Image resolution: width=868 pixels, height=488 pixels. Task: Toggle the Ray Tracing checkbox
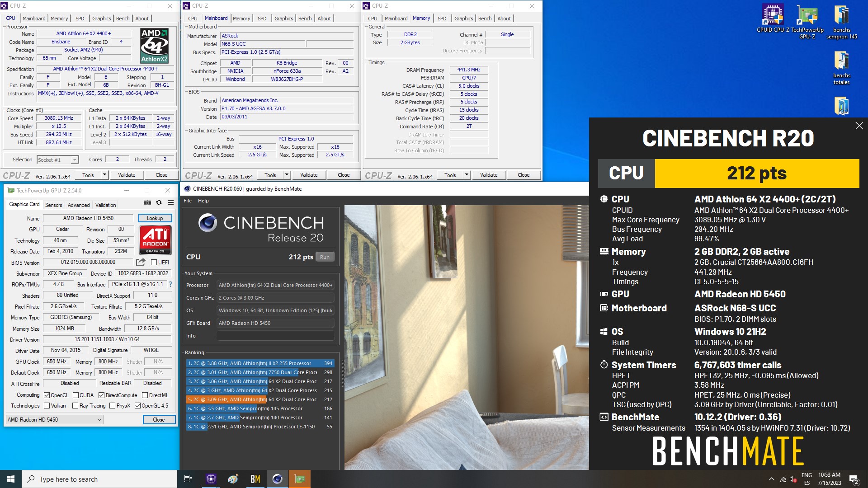click(x=75, y=406)
